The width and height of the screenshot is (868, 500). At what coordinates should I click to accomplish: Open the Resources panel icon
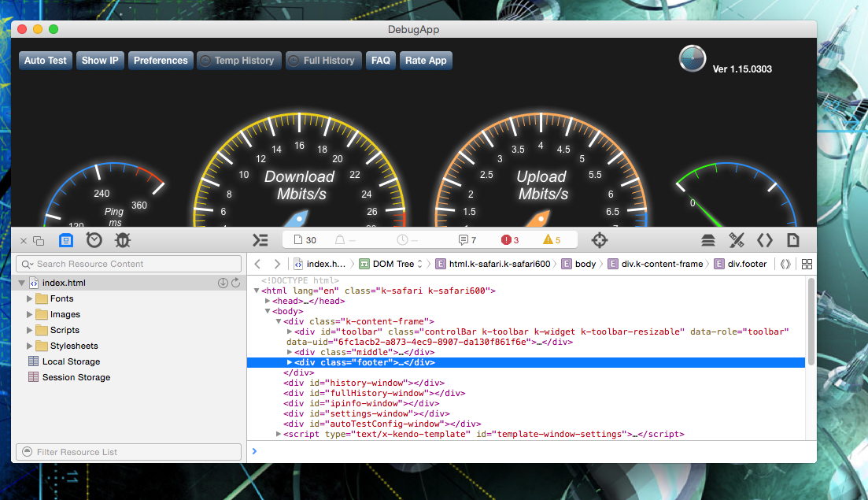tap(66, 240)
